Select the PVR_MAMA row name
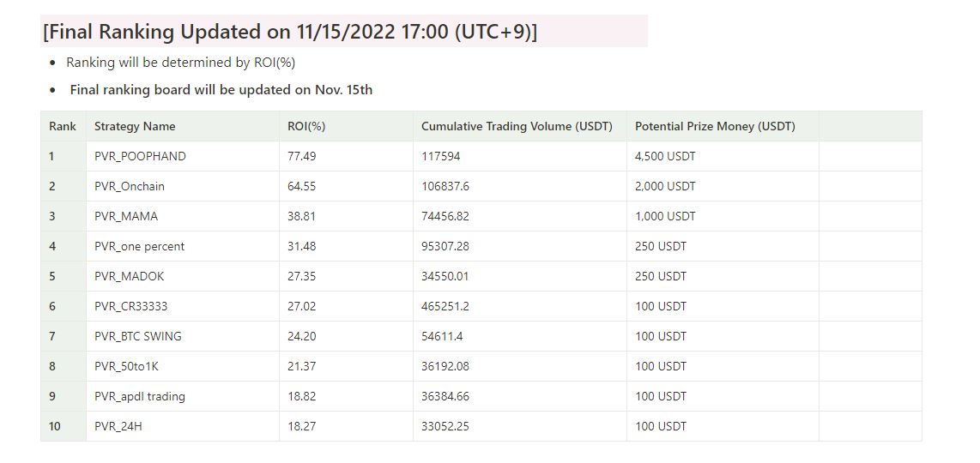This screenshot has width=980, height=463. (x=125, y=216)
